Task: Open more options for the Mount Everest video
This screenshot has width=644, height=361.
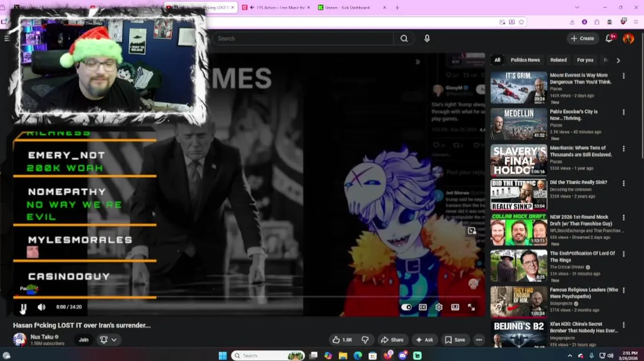Action: click(x=623, y=76)
